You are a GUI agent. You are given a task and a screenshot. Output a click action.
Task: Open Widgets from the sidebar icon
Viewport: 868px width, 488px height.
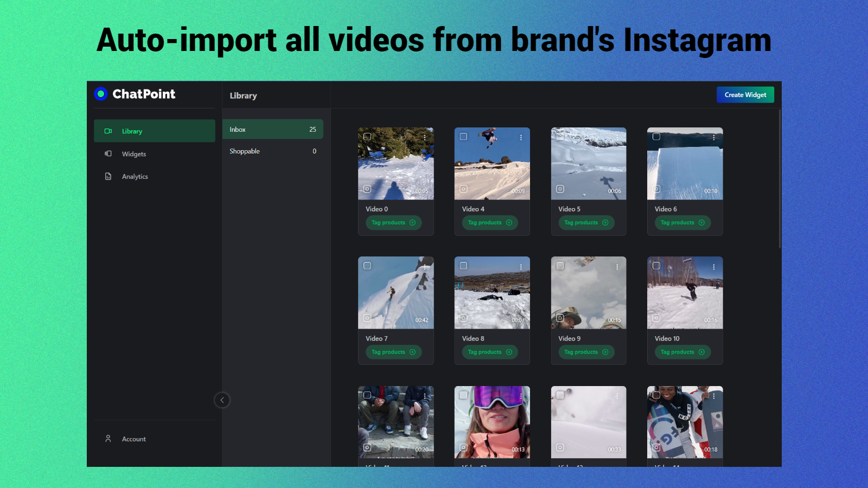click(108, 153)
